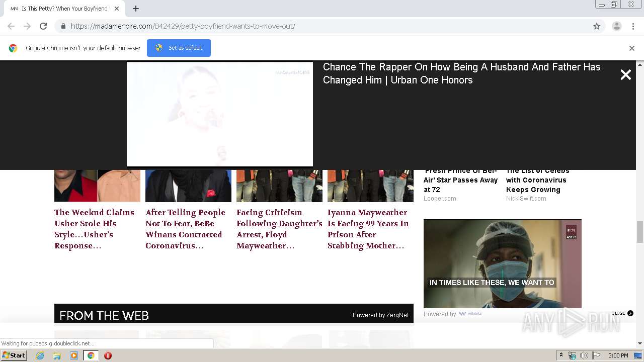Click the scrollbar down arrow

[640, 344]
